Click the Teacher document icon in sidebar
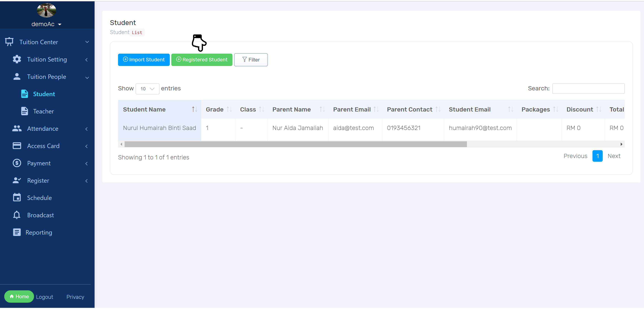 24,111
